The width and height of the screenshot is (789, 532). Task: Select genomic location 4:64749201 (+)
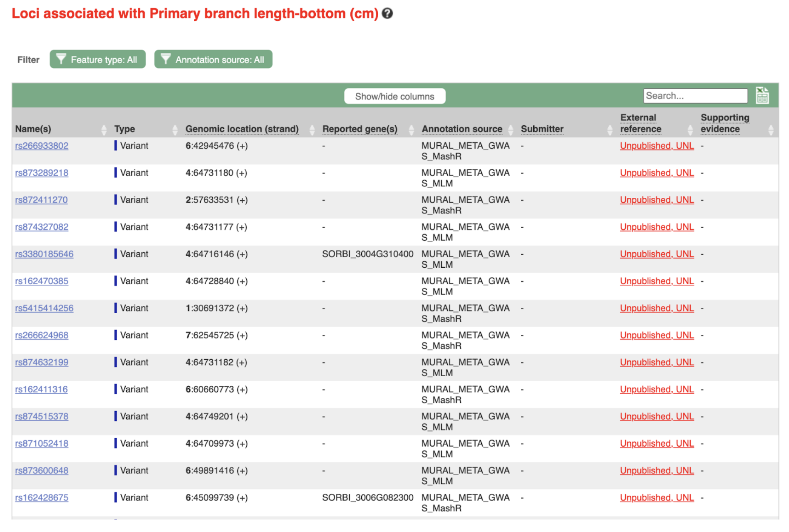217,416
